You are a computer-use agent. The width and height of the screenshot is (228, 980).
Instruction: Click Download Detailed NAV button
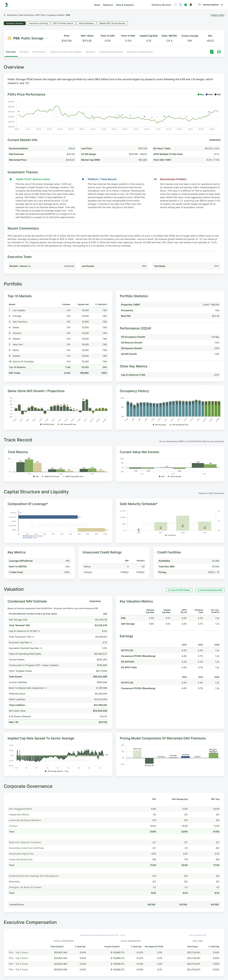[210, 590]
